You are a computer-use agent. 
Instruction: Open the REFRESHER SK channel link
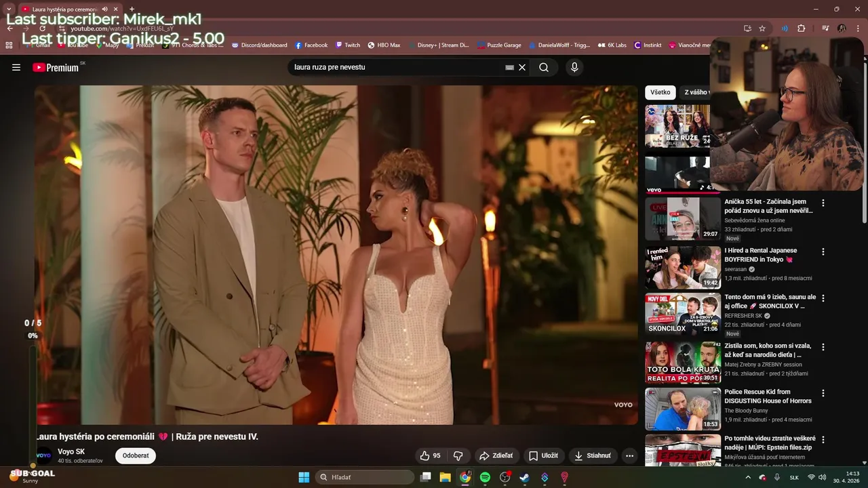pyautogui.click(x=743, y=316)
